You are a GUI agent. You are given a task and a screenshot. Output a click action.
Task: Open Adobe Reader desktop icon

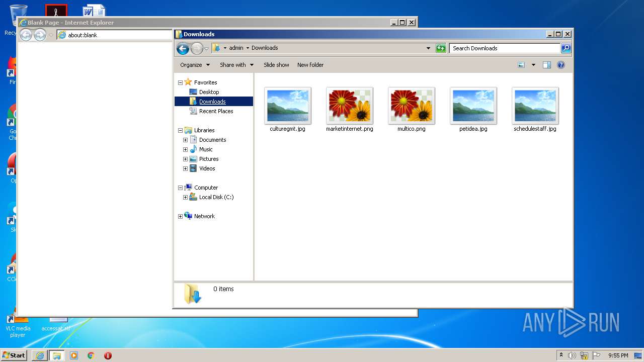click(x=56, y=10)
